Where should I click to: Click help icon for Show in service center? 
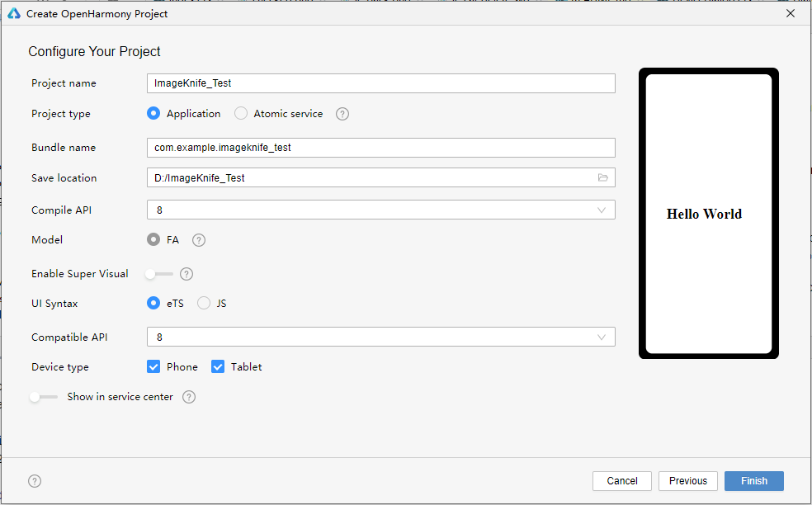click(x=189, y=397)
